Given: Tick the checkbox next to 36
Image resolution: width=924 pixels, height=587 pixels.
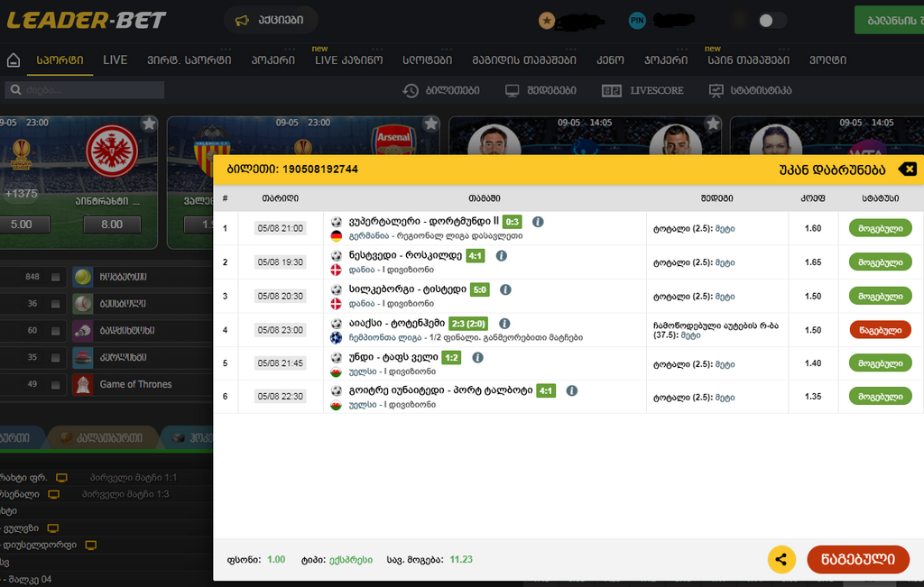Looking at the screenshot, I should tap(55, 304).
